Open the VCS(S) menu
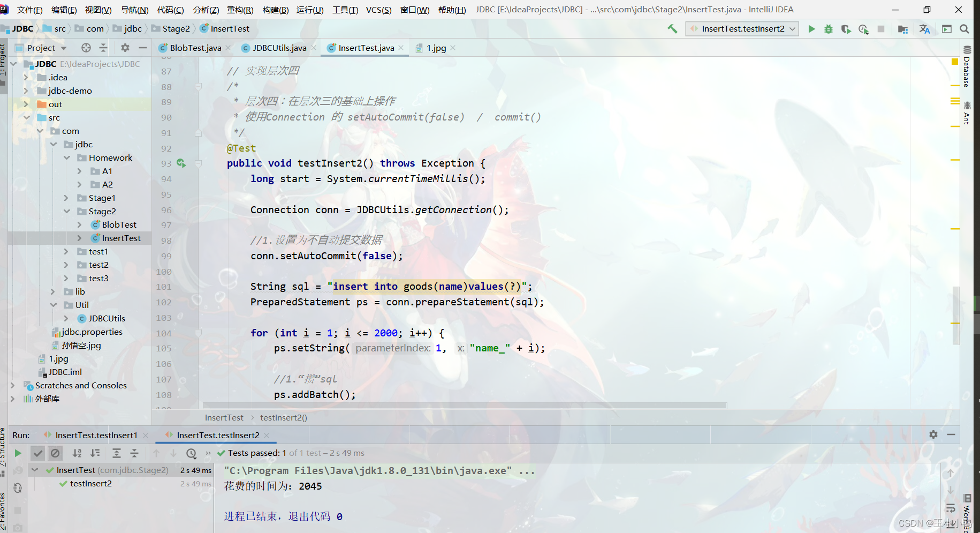This screenshot has width=980, height=533. coord(378,10)
